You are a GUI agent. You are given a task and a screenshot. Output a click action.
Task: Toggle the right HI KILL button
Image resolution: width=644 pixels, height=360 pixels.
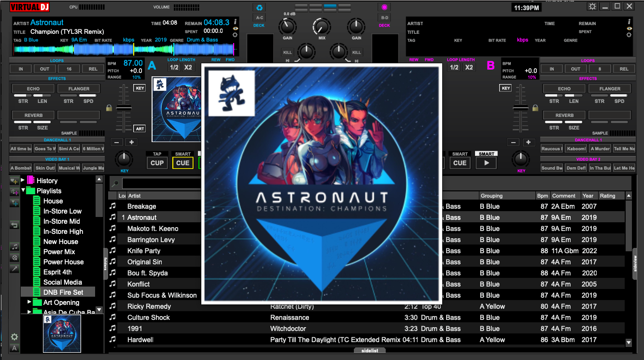pos(356,52)
